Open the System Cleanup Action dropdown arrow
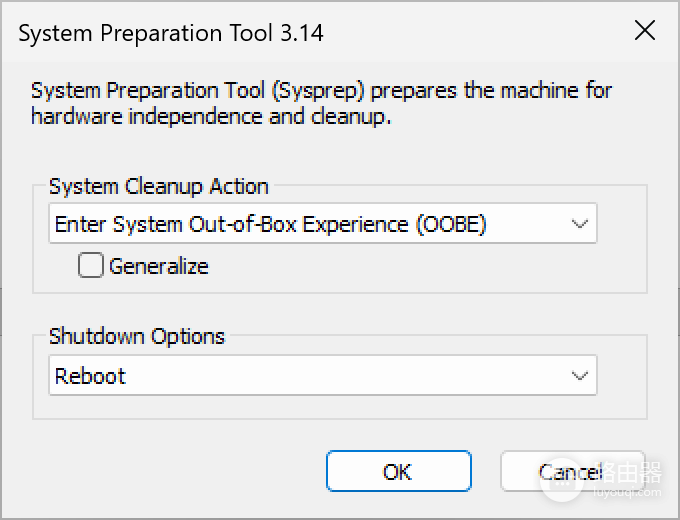The height and width of the screenshot is (520, 680). 579,223
